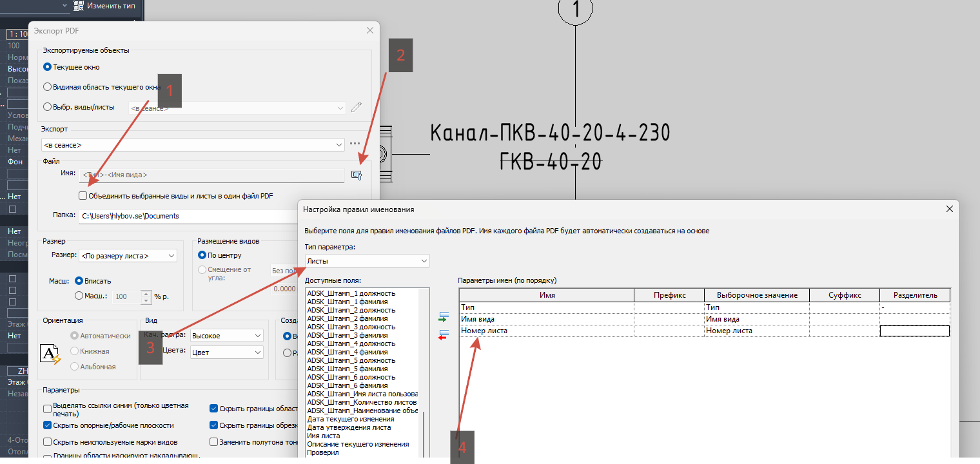The image size is (980, 464).
Task: Open the Цвета color mode dropdown
Action: tap(228, 353)
